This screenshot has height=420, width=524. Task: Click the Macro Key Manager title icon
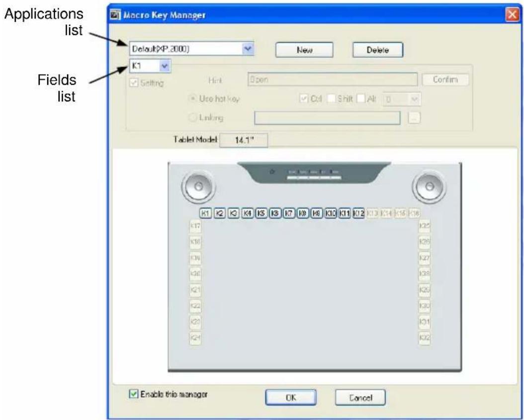pyautogui.click(x=115, y=15)
